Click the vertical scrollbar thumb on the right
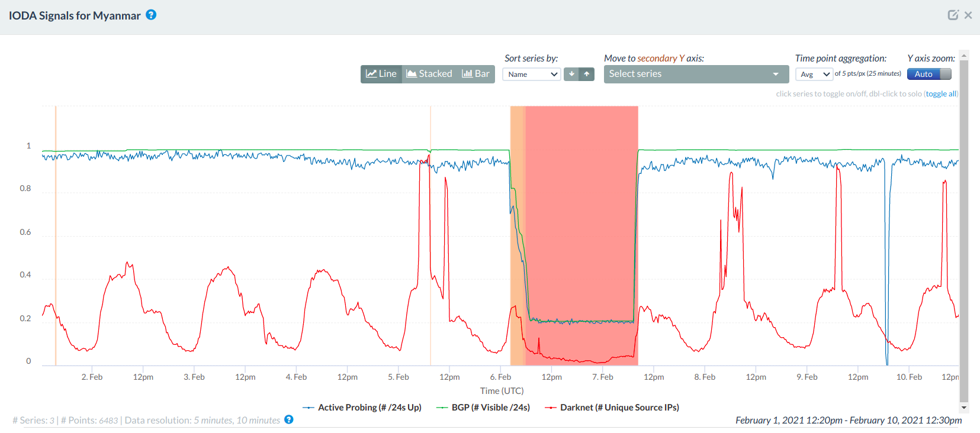 [964, 231]
